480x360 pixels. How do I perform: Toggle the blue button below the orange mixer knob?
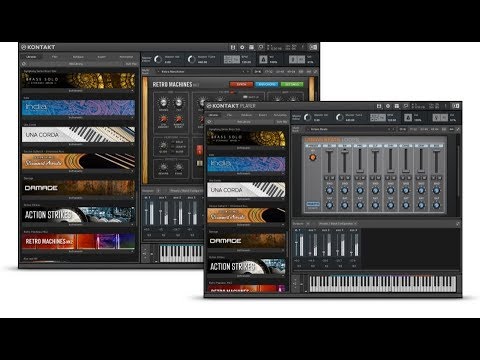point(313,204)
